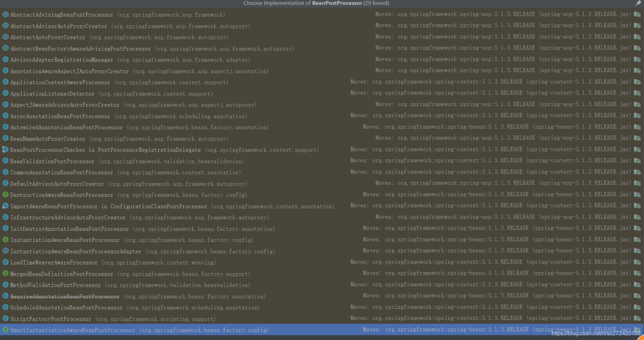Select ApplicationListenerDetector implementation
This screenshot has width=644, height=340.
[322, 94]
